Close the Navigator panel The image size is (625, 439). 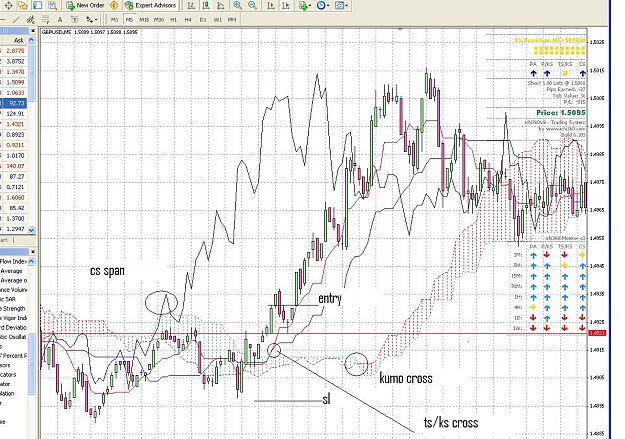point(33,252)
